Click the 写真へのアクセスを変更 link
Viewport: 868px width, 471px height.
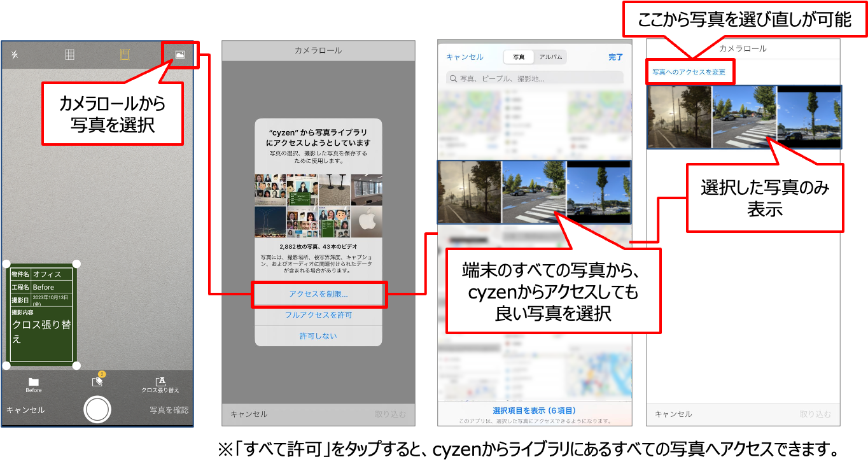point(689,72)
